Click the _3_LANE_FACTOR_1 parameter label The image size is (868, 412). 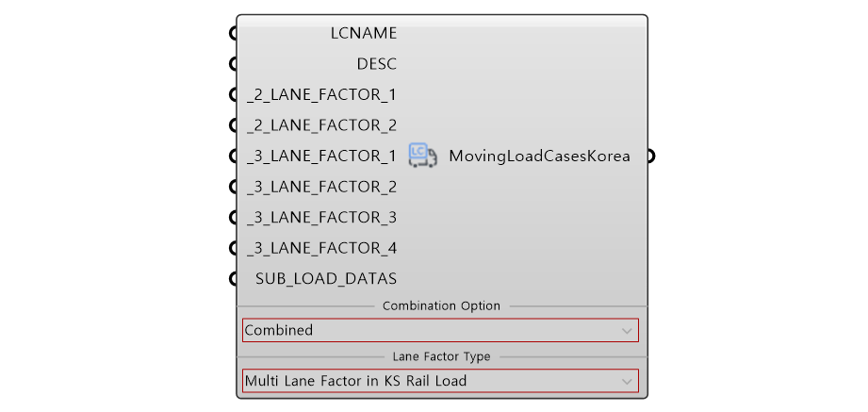pos(322,157)
